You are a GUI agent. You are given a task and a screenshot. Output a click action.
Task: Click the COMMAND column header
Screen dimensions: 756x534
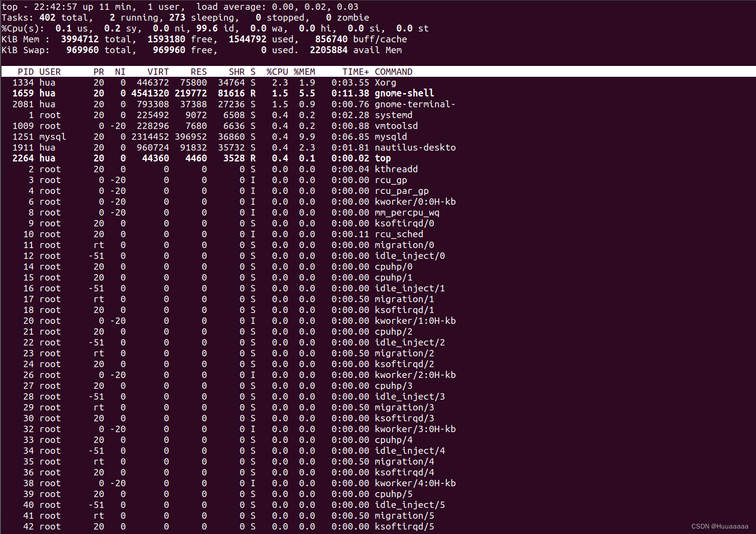click(x=393, y=71)
